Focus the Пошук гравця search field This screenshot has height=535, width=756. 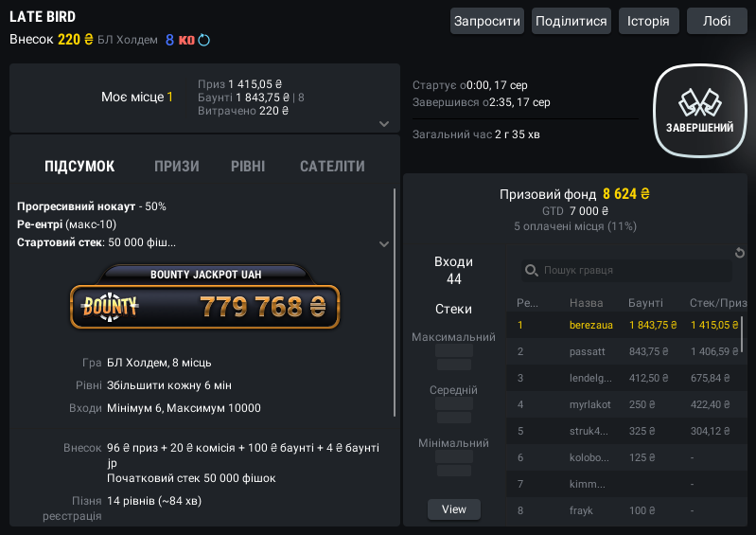(626, 270)
